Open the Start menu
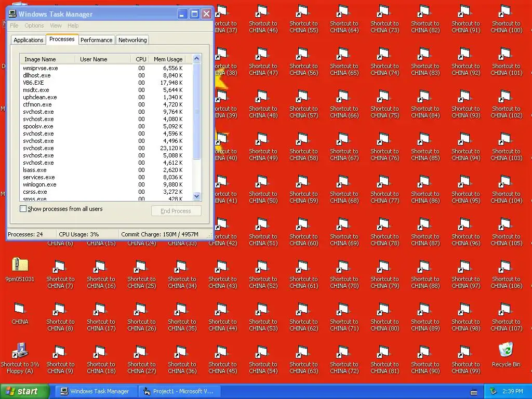This screenshot has width=532, height=399. tap(24, 391)
